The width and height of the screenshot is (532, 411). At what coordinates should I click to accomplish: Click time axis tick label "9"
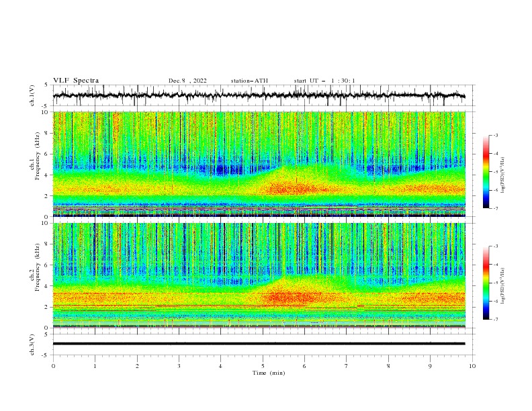[430, 366]
